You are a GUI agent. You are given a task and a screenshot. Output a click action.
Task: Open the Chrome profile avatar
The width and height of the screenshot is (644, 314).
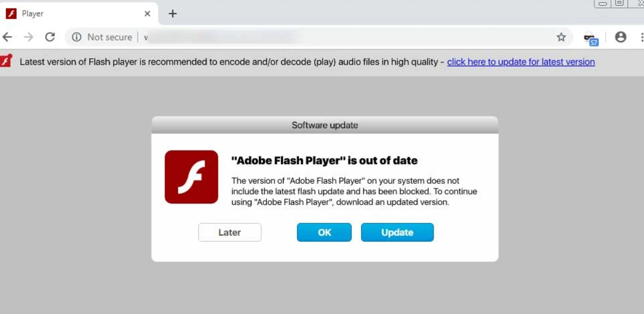[x=621, y=37]
